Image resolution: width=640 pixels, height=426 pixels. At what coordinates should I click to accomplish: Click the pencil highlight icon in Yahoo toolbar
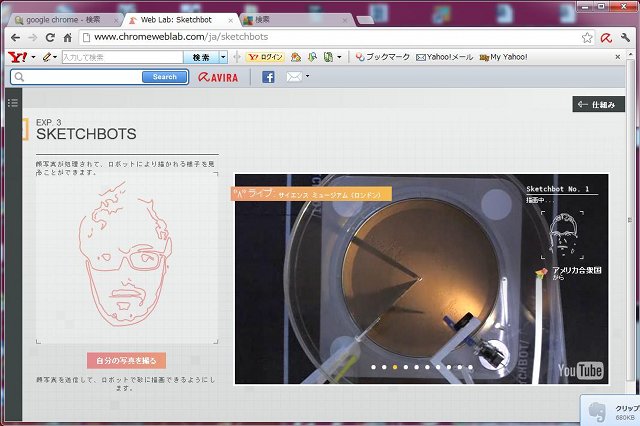[x=47, y=57]
